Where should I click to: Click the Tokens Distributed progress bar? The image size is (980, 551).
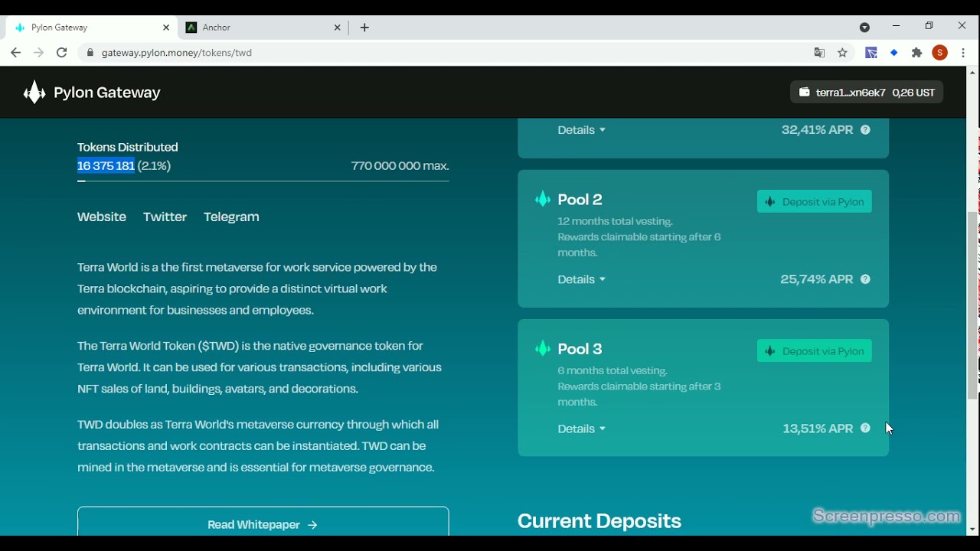tap(263, 181)
